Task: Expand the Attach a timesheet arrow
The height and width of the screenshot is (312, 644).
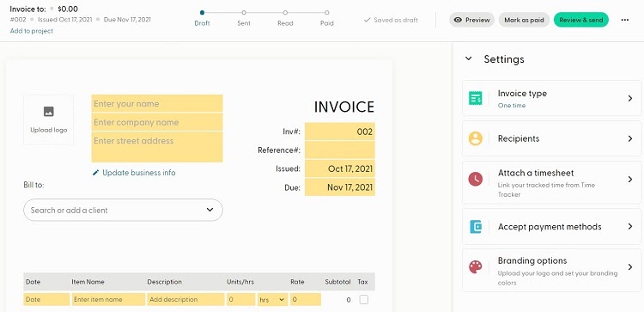Action: click(630, 180)
